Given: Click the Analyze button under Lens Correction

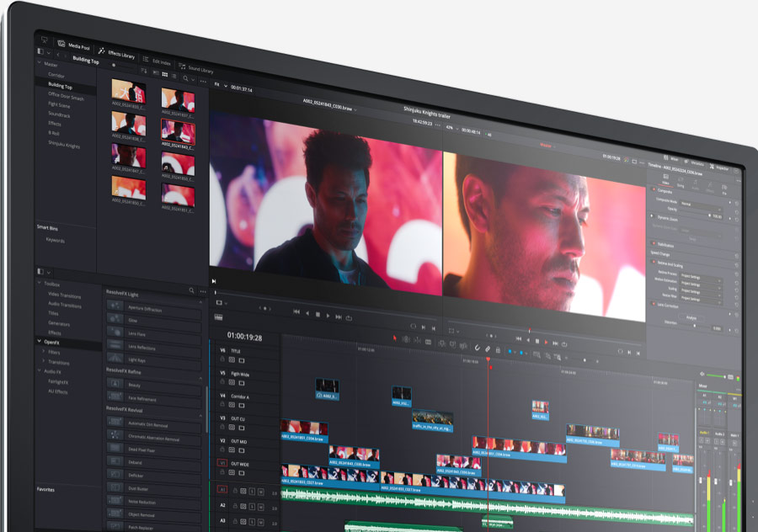Looking at the screenshot, I should [x=690, y=317].
